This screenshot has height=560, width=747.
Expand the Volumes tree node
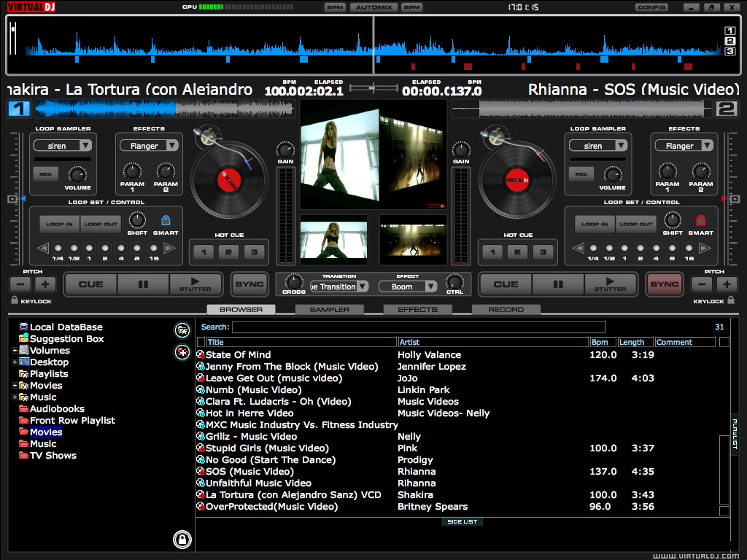click(x=15, y=351)
